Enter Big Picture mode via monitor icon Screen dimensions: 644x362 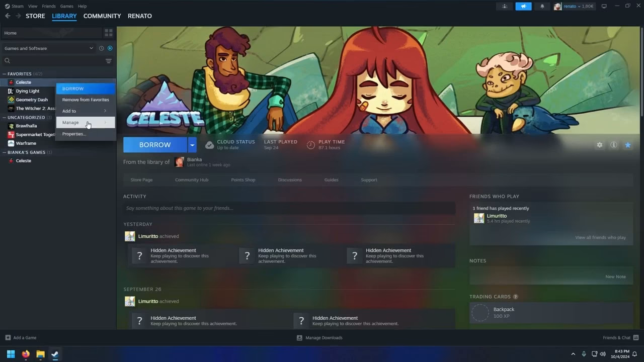pyautogui.click(x=604, y=7)
